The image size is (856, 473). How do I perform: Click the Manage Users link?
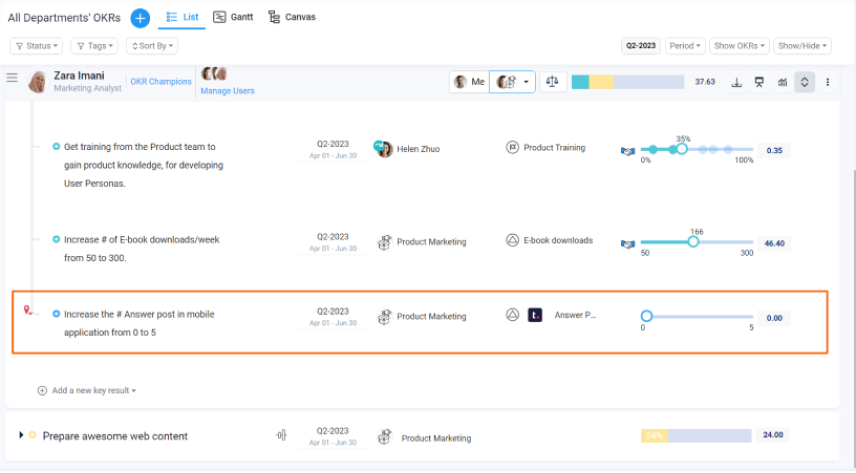point(227,91)
